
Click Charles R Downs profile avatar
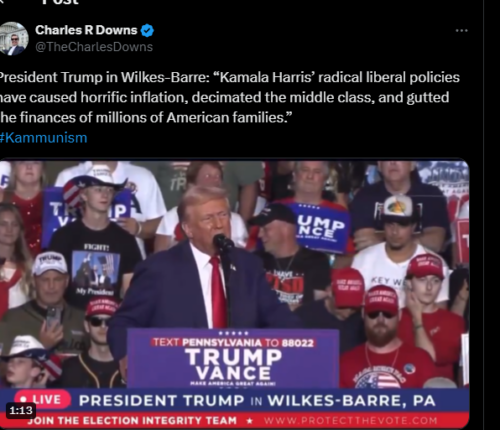tap(13, 38)
